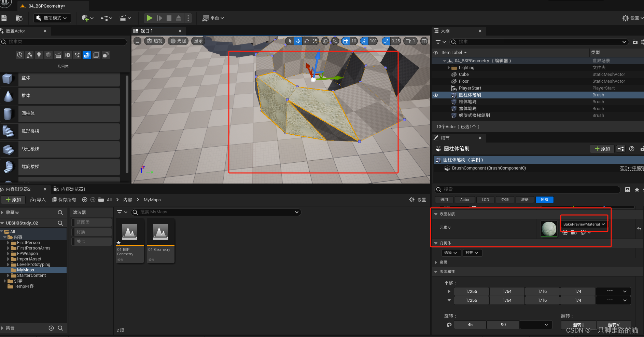This screenshot has height=337, width=644.
Task: Activate the Translate move tool in the viewport
Action: (298, 41)
